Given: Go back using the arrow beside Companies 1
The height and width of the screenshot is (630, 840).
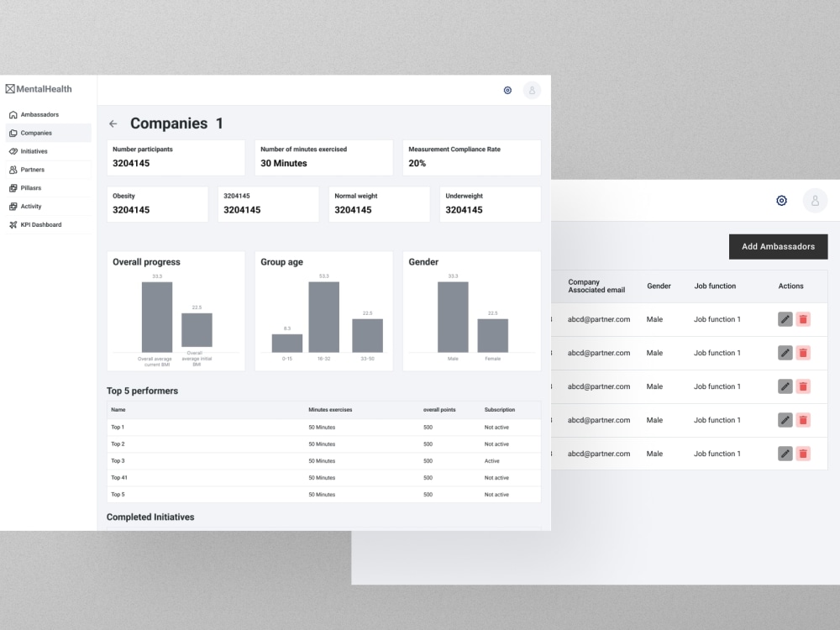Looking at the screenshot, I should pyautogui.click(x=113, y=123).
